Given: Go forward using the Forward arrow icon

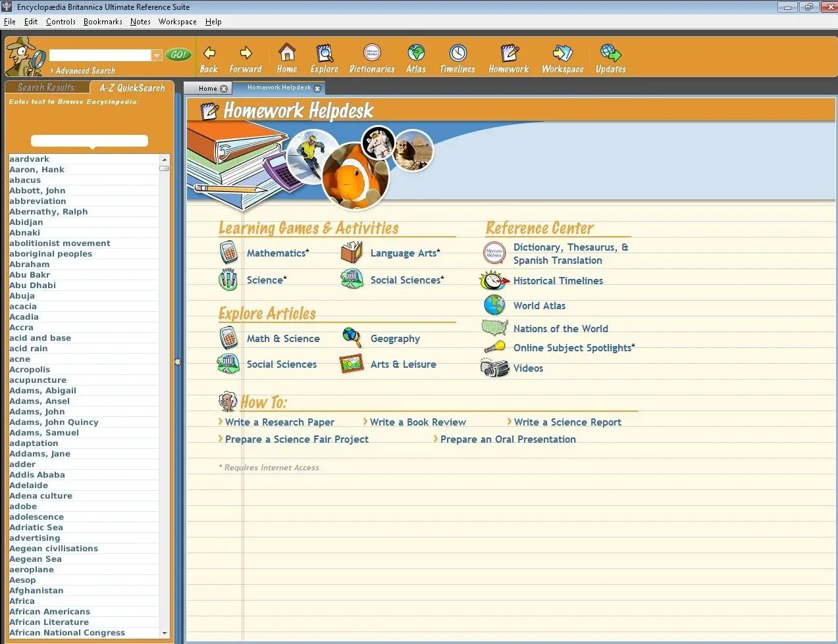Looking at the screenshot, I should coord(246,53).
